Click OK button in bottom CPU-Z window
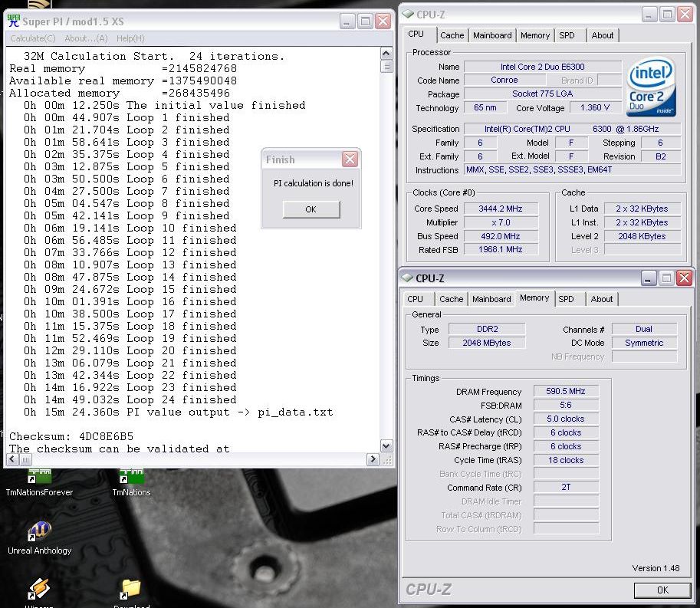The image size is (700, 608). click(662, 590)
